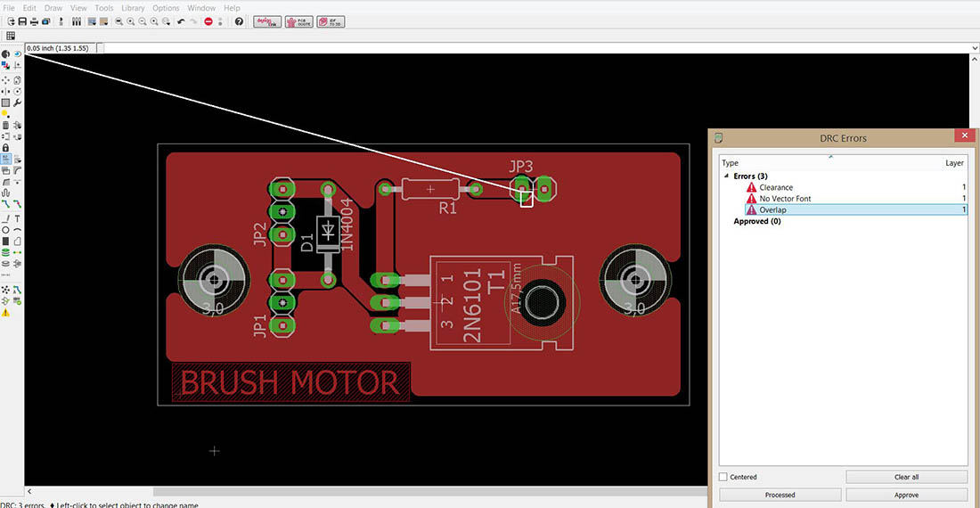Image resolution: width=980 pixels, height=508 pixels.
Task: Save the board with the floppy icon
Action: [22, 21]
